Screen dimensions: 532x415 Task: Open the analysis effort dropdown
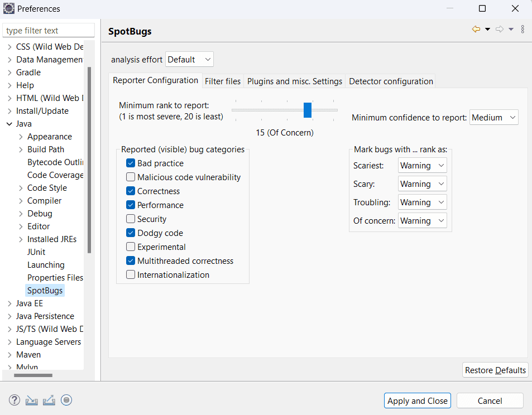tap(189, 60)
